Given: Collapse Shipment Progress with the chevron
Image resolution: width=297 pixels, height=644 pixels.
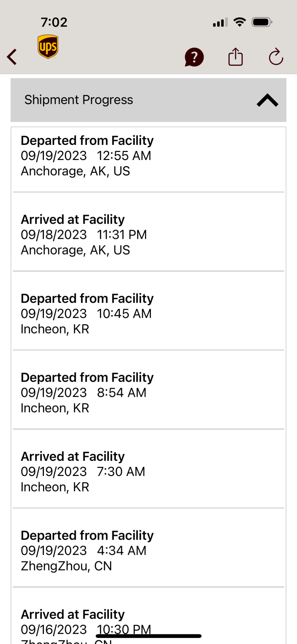Looking at the screenshot, I should [x=267, y=100].
